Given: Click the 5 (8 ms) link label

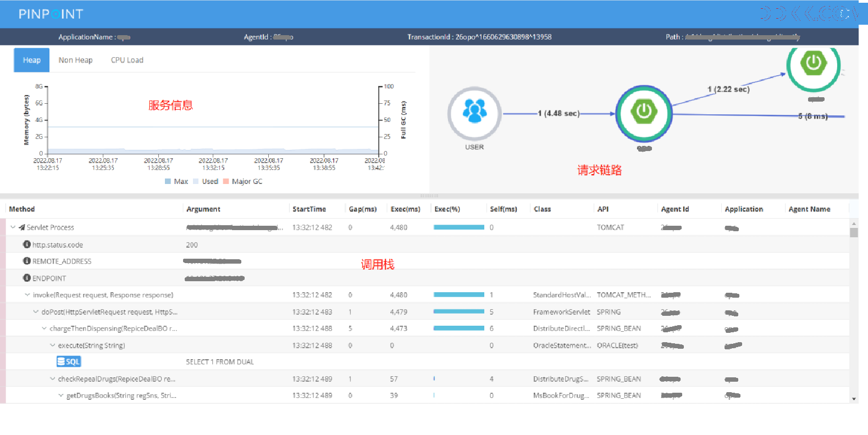Looking at the screenshot, I should [812, 116].
